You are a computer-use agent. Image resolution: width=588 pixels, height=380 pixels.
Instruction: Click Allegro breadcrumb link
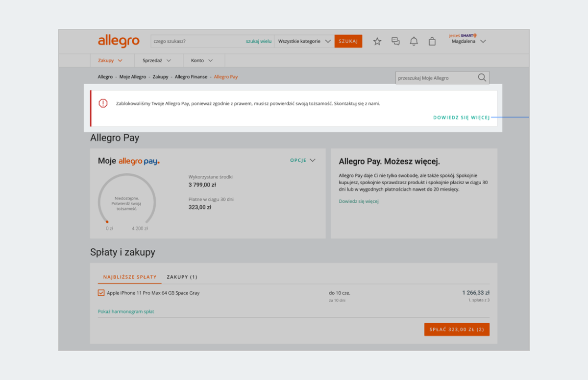point(105,77)
